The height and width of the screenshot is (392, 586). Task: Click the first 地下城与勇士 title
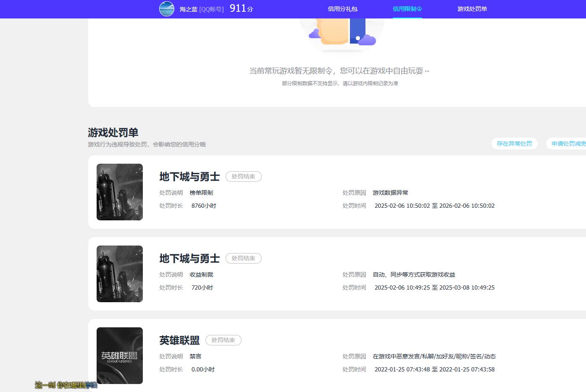189,177
